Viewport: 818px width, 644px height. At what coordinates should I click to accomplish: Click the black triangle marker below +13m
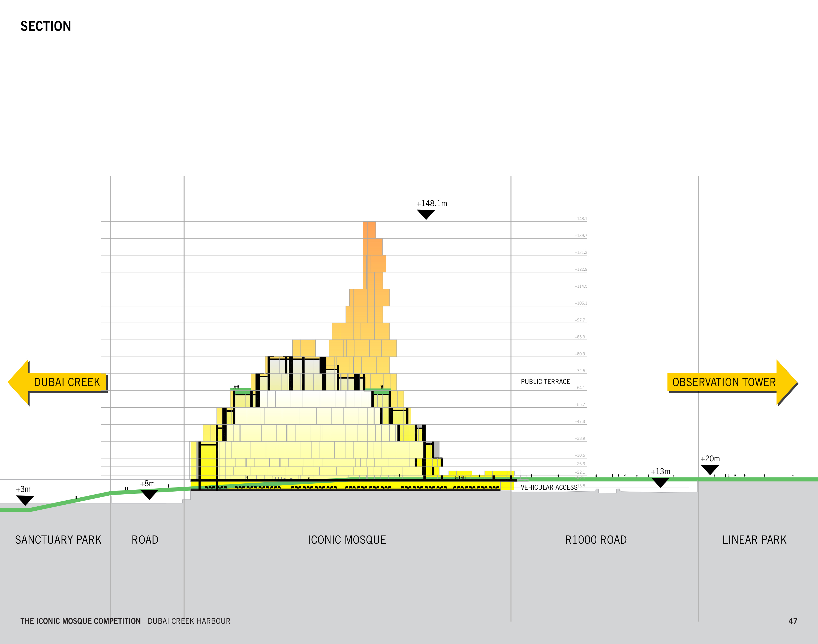point(660,483)
